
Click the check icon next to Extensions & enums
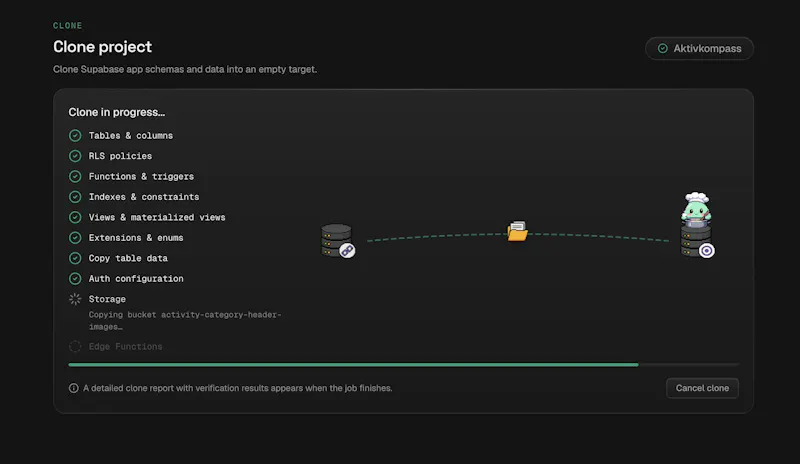coord(75,237)
